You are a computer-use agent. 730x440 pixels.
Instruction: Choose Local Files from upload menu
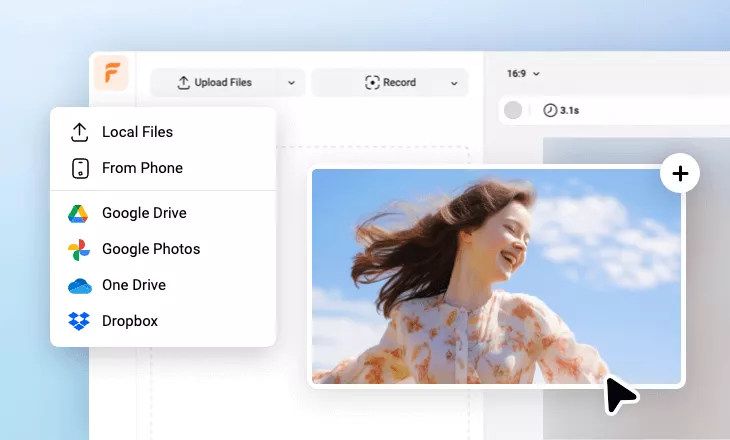(x=163, y=132)
